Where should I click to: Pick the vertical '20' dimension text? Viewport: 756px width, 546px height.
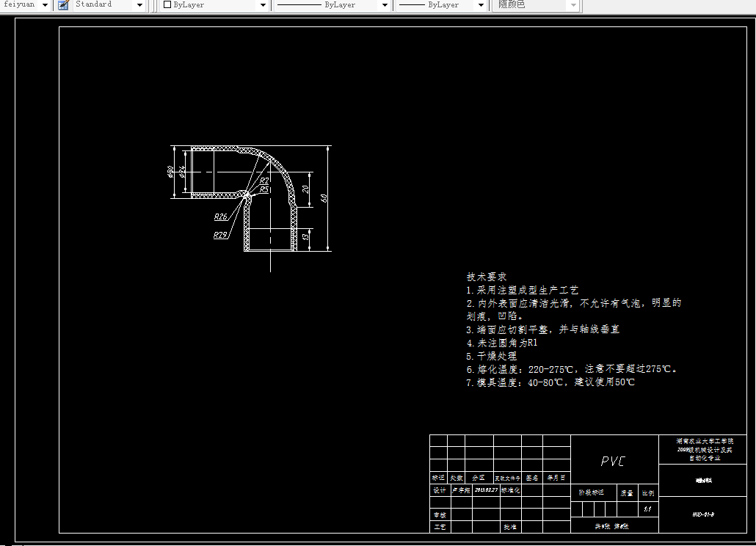coord(305,189)
